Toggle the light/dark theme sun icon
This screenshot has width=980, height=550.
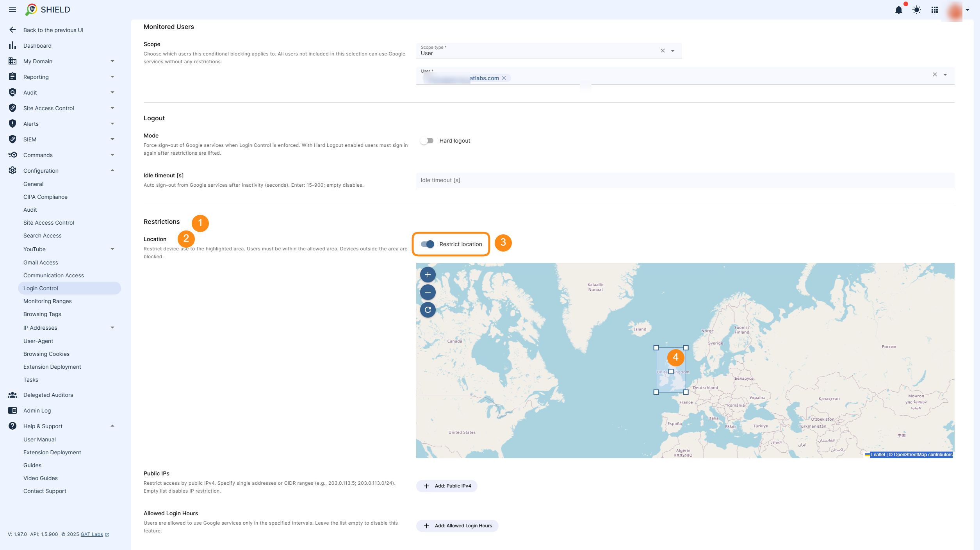pos(917,10)
